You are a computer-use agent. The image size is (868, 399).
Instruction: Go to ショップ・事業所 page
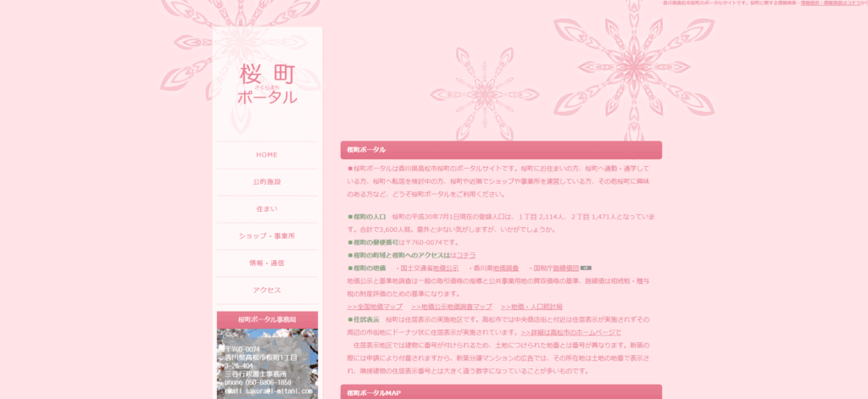pos(267,236)
